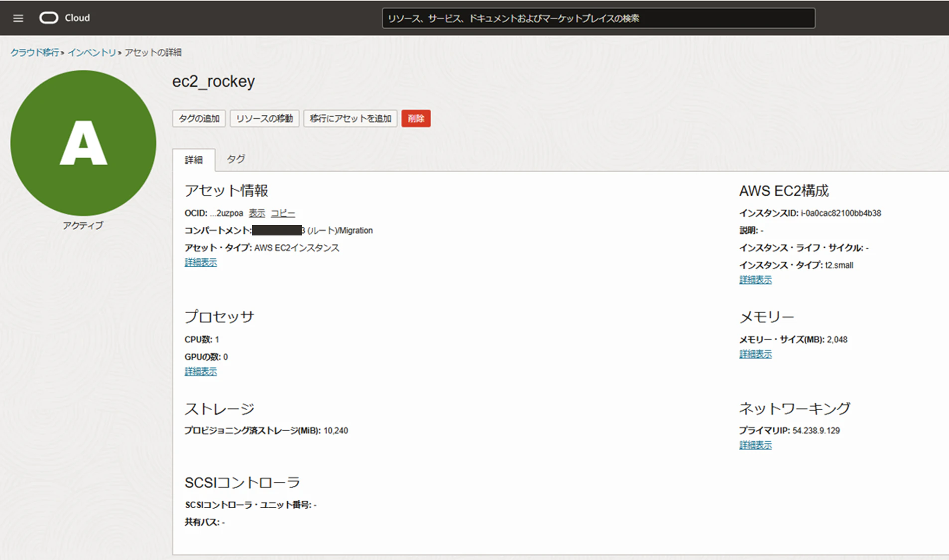Switch to the 詳細 tab
The width and height of the screenshot is (949, 560).
tap(194, 160)
